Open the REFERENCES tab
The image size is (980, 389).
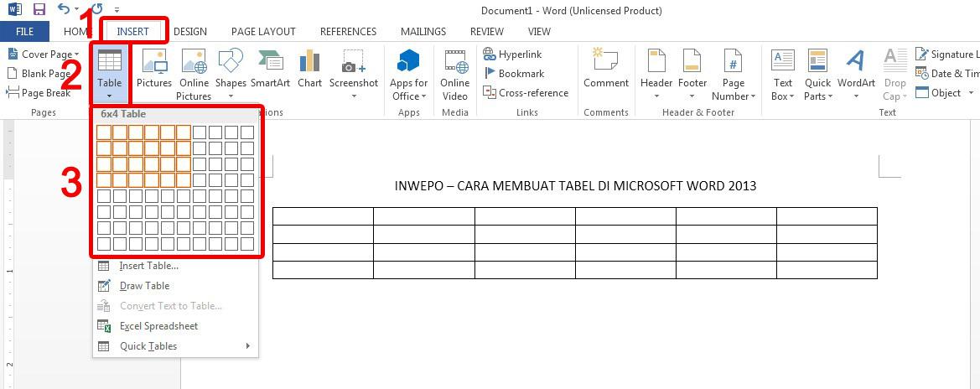point(348,31)
